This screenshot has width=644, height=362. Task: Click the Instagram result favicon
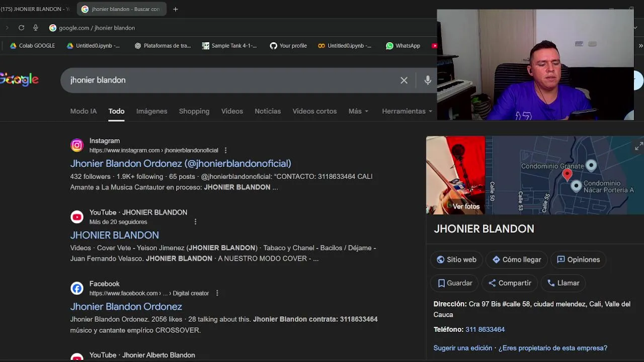pyautogui.click(x=77, y=145)
